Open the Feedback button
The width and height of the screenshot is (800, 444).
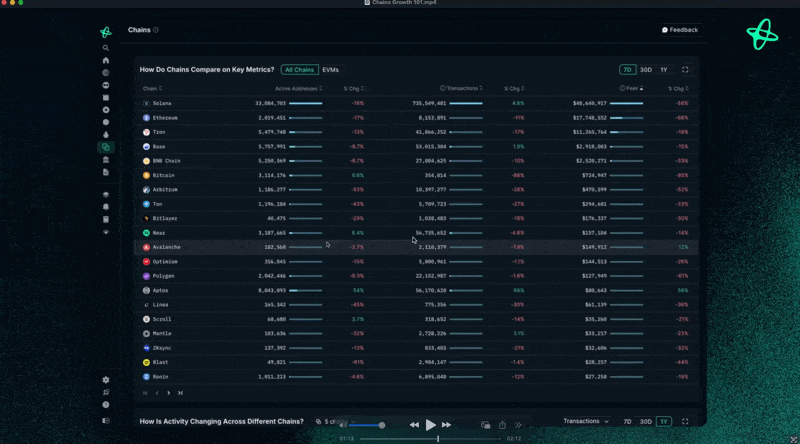680,30
